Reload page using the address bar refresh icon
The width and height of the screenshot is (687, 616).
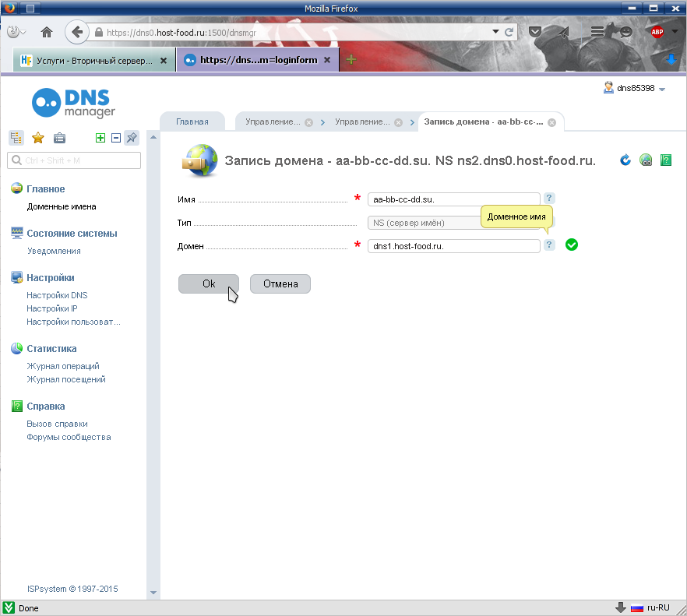pos(509,32)
